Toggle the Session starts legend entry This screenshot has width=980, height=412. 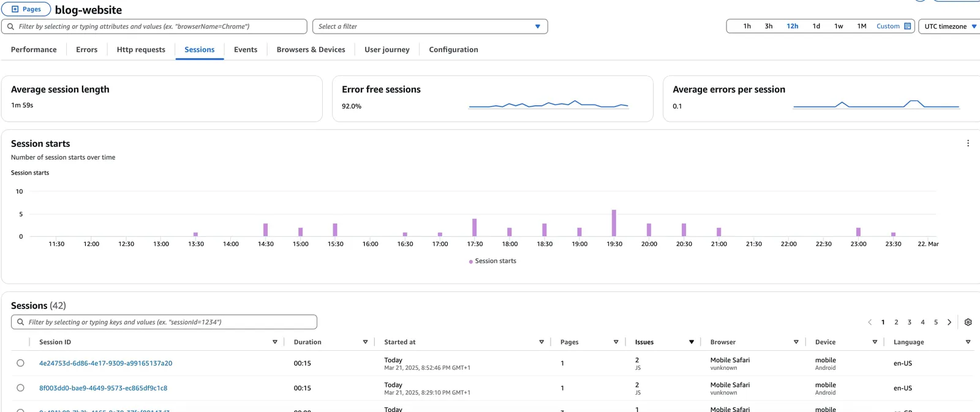point(492,261)
